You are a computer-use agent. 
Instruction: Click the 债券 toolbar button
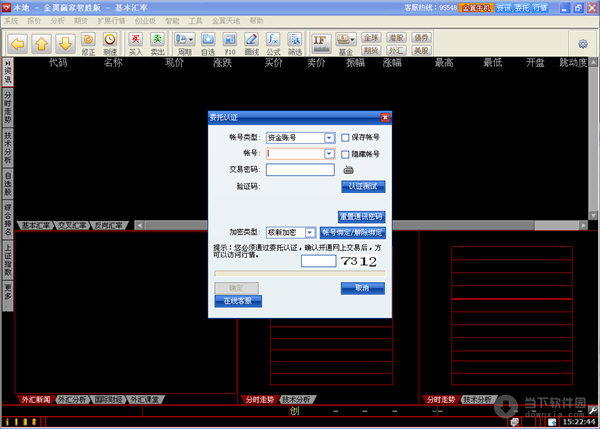point(421,38)
